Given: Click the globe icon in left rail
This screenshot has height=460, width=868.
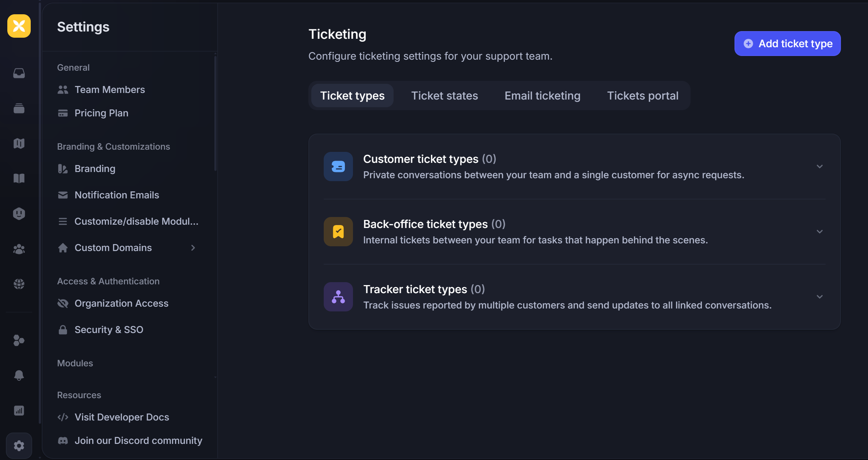Looking at the screenshot, I should tap(19, 284).
